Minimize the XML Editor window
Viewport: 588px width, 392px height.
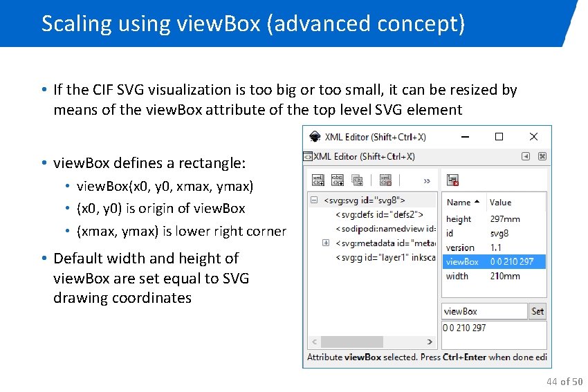click(x=466, y=137)
